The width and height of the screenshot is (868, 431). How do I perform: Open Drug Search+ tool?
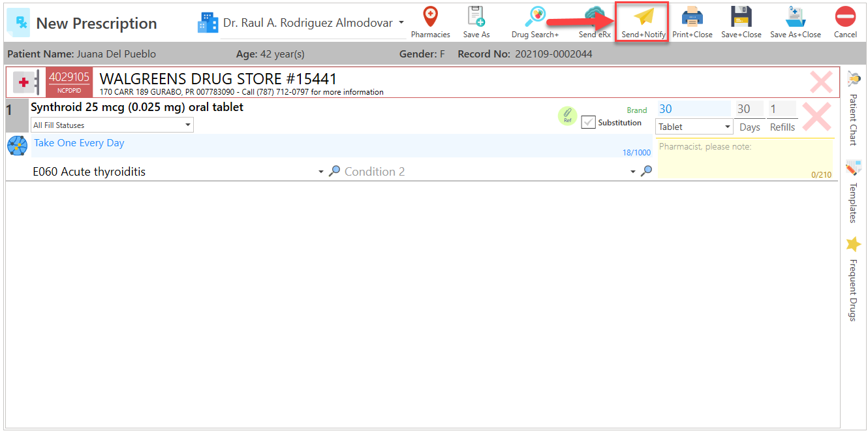(535, 22)
